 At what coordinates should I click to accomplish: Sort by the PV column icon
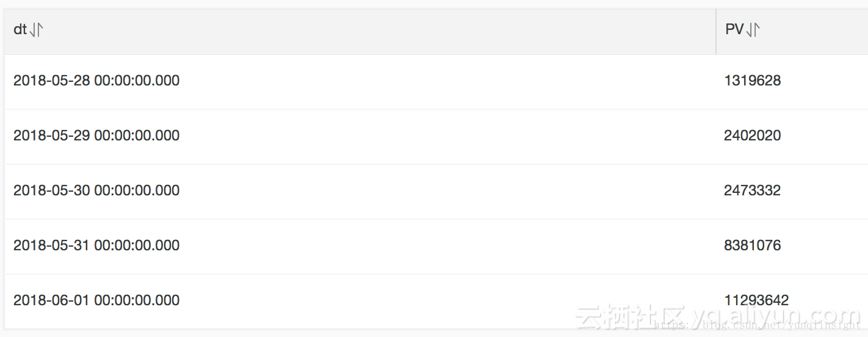753,30
